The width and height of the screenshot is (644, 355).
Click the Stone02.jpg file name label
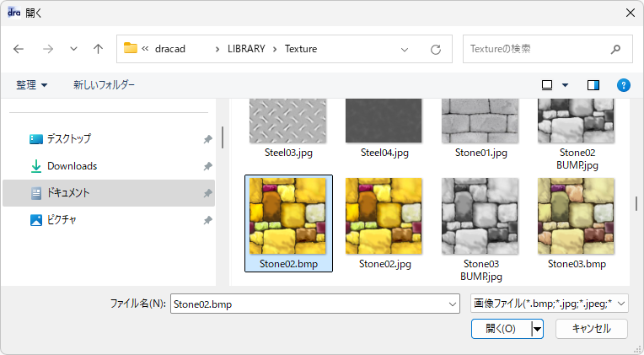pos(385,264)
